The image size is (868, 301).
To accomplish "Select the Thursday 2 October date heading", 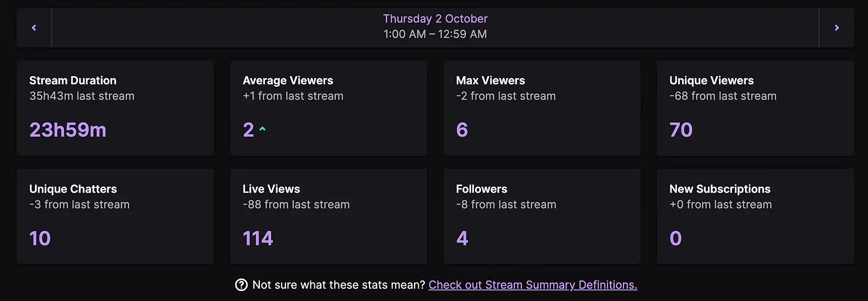I will click(x=435, y=19).
